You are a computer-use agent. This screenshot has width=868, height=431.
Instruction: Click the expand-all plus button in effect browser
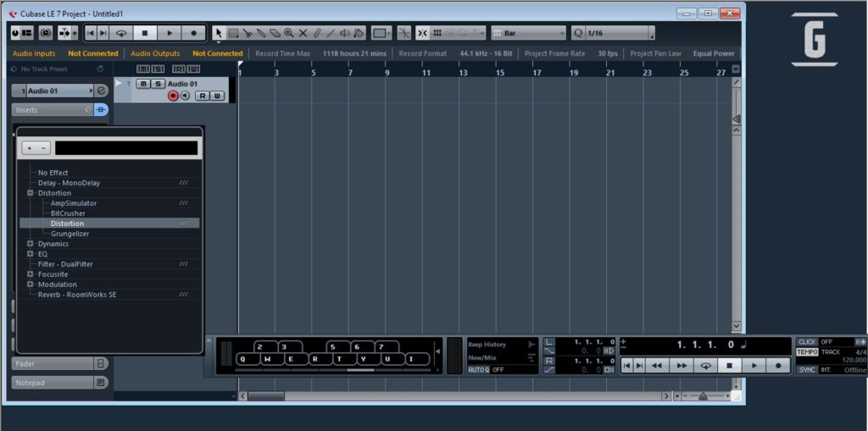pos(30,148)
